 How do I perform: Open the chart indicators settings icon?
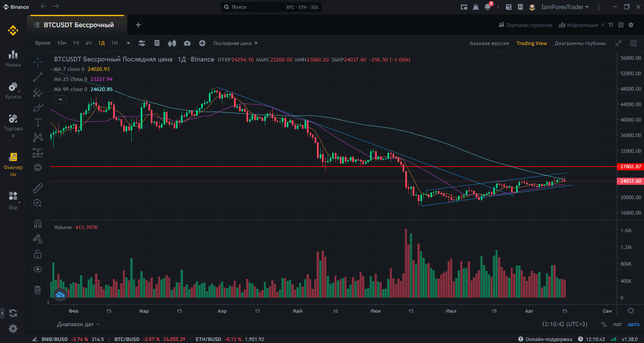(x=142, y=43)
